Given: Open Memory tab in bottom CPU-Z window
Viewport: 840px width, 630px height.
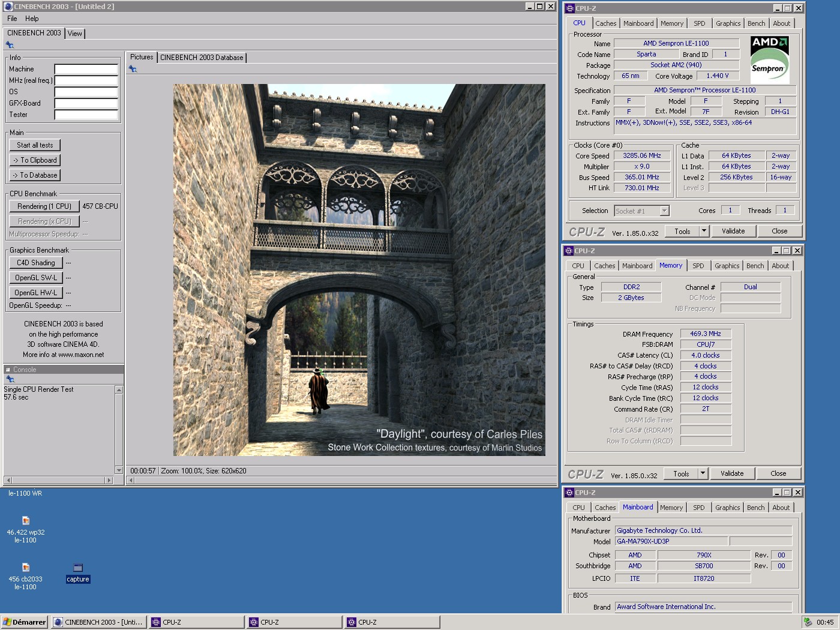Looking at the screenshot, I should point(671,508).
